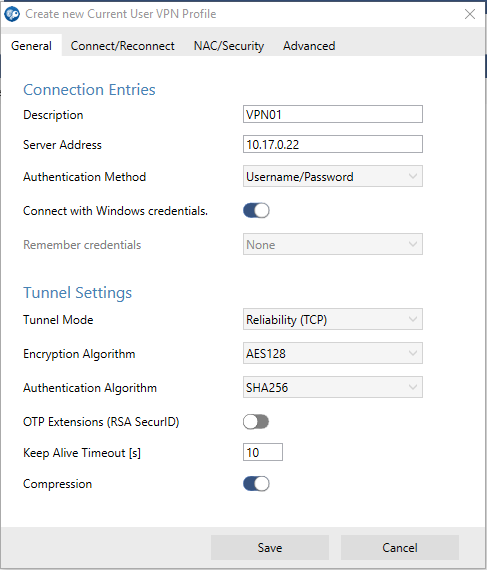487x570 pixels.
Task: Disable the Compression toggle
Action: tap(256, 484)
